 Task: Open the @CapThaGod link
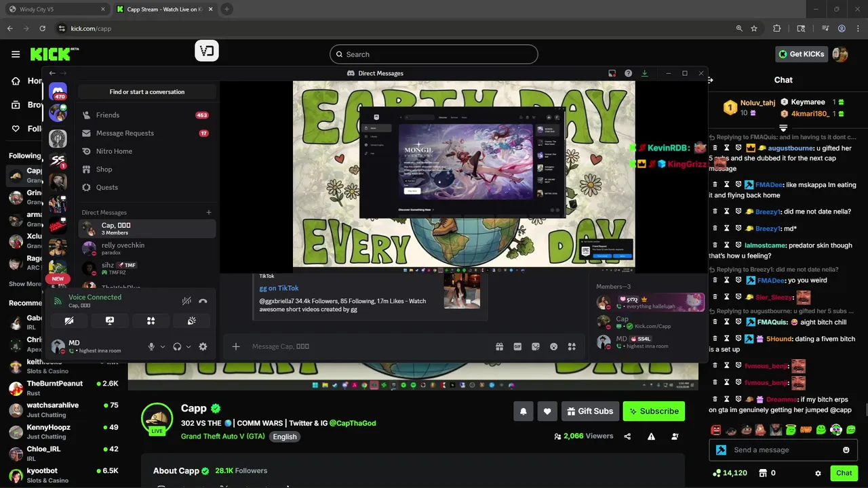click(353, 423)
